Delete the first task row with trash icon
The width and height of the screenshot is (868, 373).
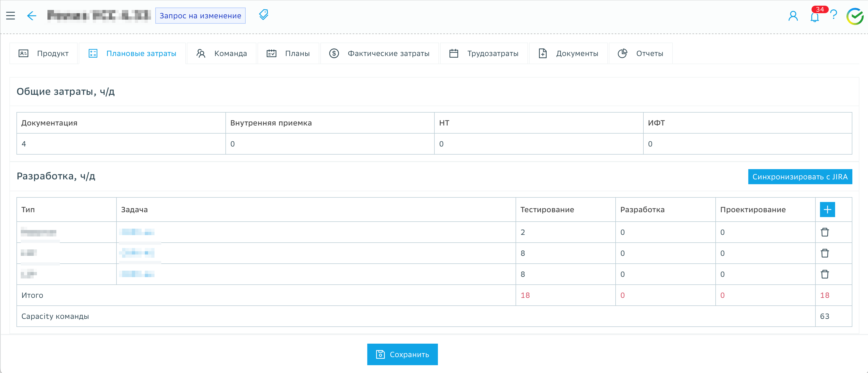coord(825,232)
